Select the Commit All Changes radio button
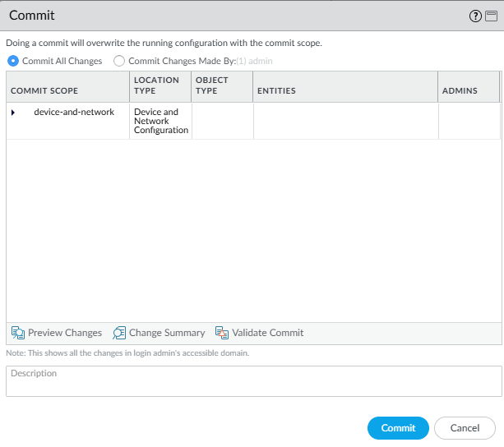The height and width of the screenshot is (447, 504). [x=13, y=61]
